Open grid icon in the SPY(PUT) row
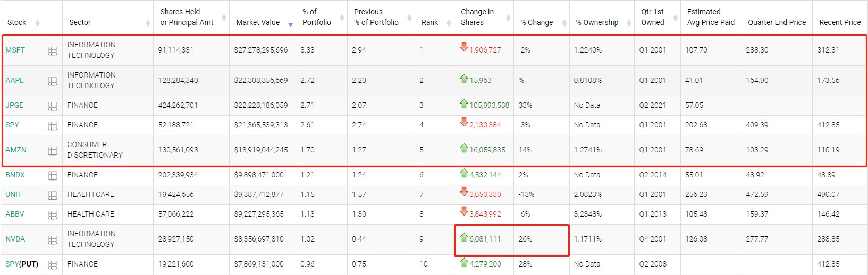This screenshot has width=868, height=275. tap(53, 265)
